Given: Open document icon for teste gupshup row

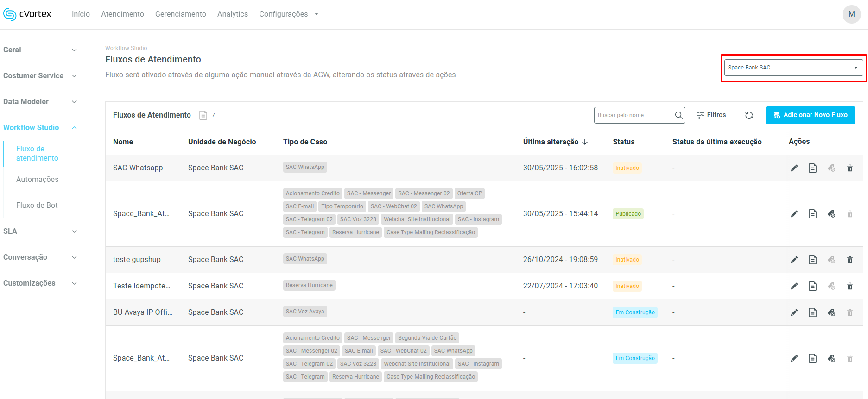Looking at the screenshot, I should point(812,260).
